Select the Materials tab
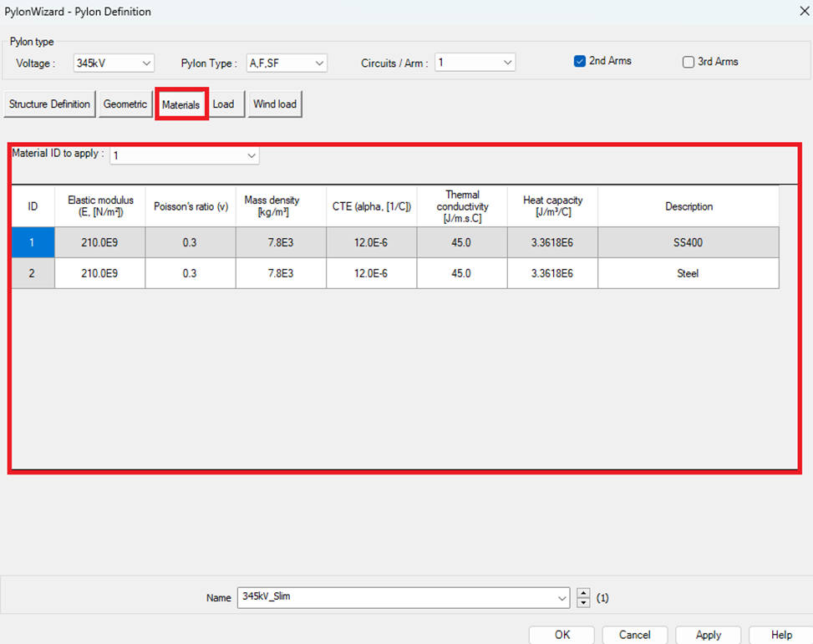The image size is (813, 644). click(x=180, y=105)
